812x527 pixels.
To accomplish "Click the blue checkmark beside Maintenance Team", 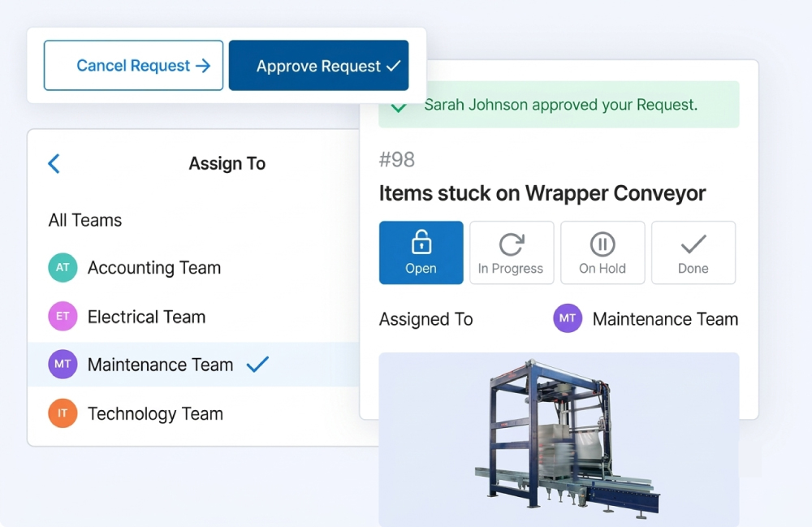I will point(257,365).
